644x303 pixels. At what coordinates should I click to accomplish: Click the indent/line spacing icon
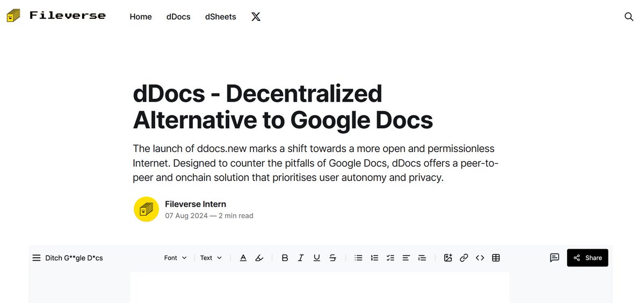(422, 258)
